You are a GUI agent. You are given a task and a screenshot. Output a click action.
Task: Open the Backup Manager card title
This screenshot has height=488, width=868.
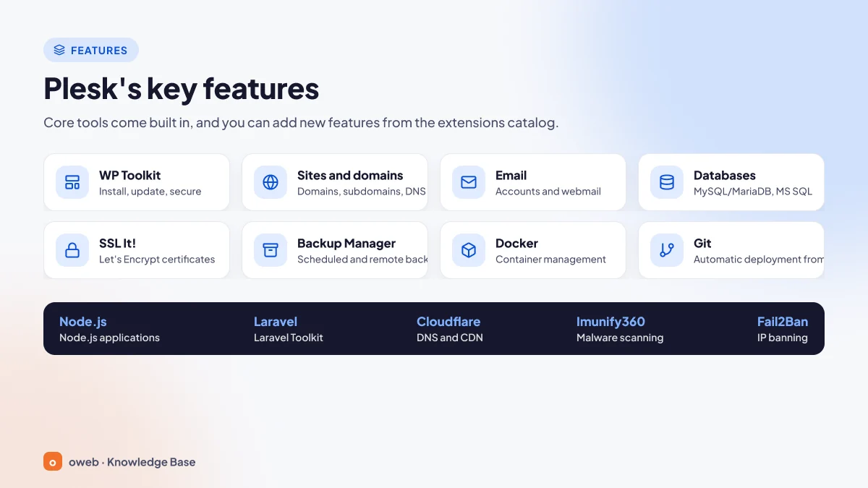[346, 243]
